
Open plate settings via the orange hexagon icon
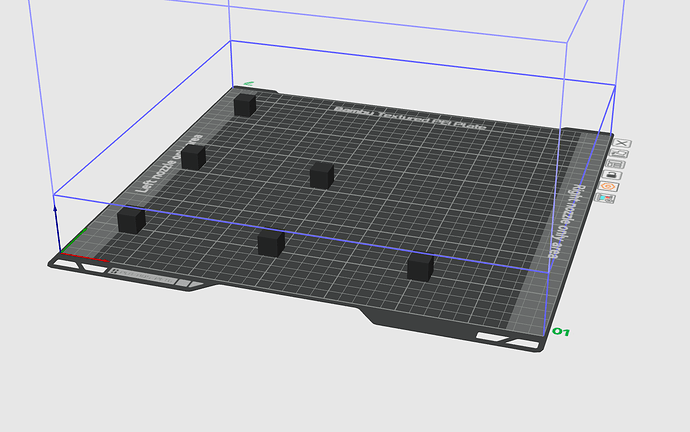(x=609, y=187)
